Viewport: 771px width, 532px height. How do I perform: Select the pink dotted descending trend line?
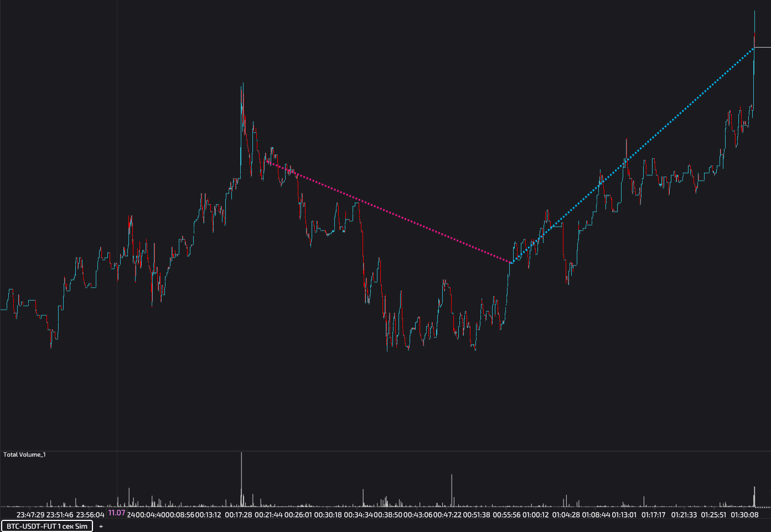point(387,211)
